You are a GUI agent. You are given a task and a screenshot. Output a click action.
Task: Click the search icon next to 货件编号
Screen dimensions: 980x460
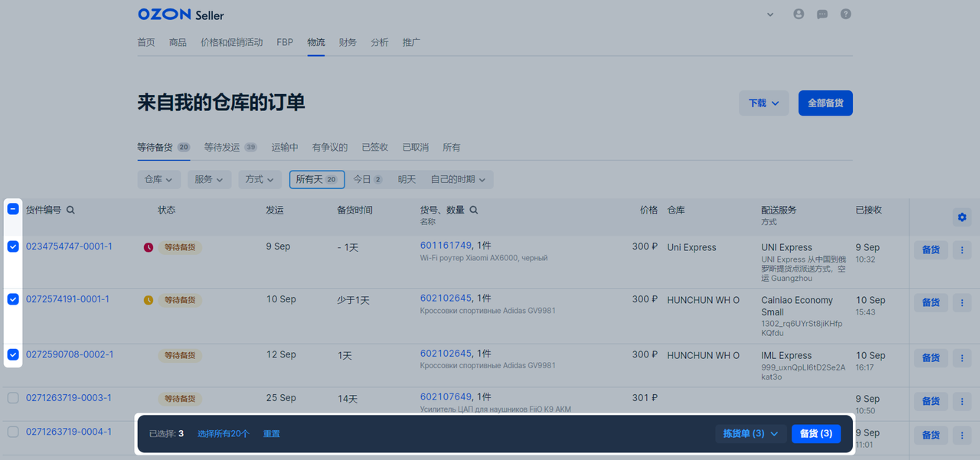tap(70, 209)
